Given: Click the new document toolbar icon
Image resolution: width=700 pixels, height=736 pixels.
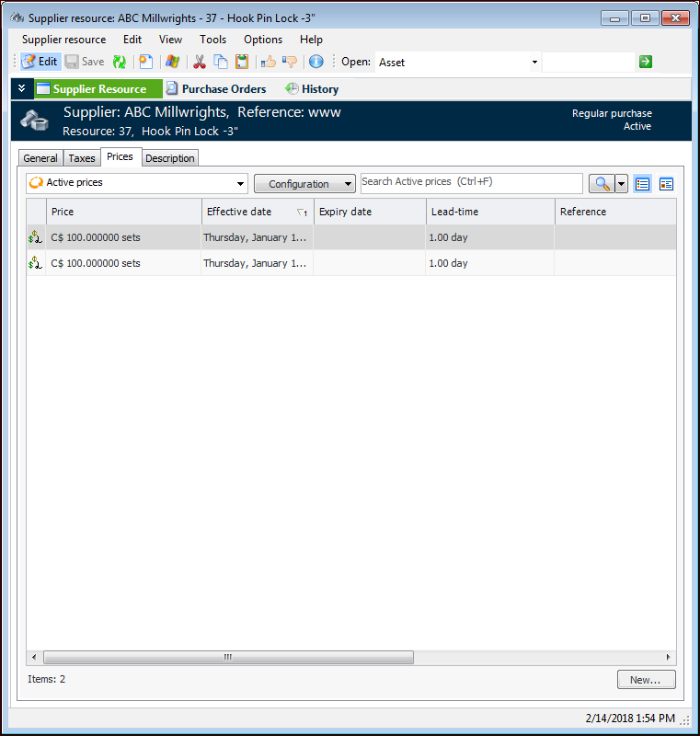Looking at the screenshot, I should coord(146,62).
